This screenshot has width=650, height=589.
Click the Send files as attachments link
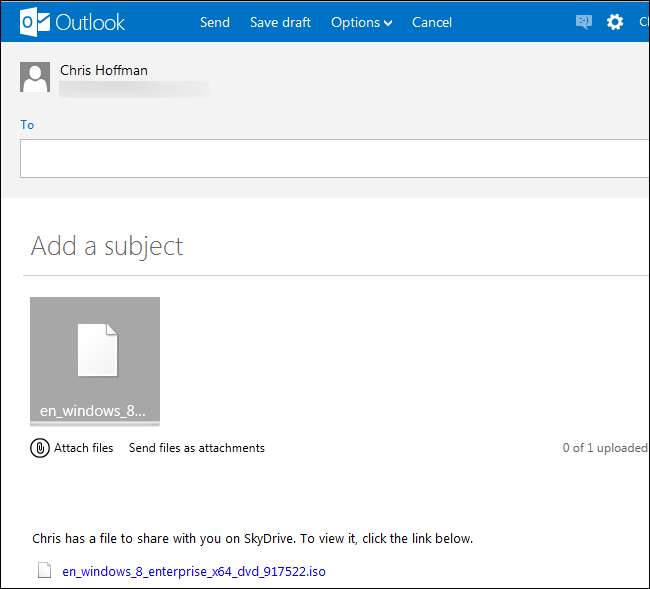(197, 448)
